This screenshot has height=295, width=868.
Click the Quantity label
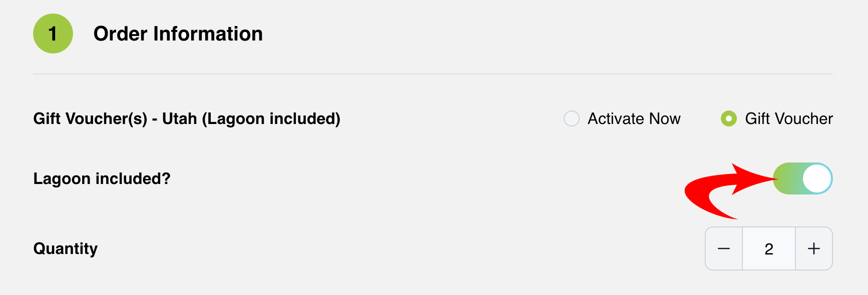point(65,248)
